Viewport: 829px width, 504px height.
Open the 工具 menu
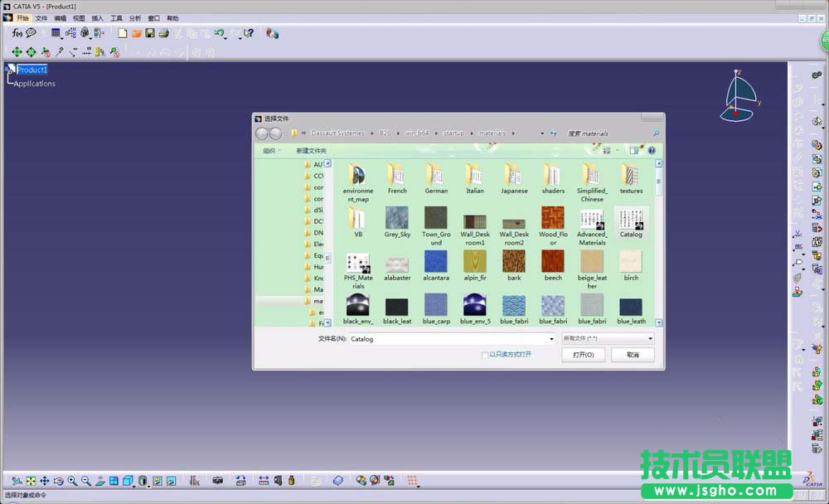pos(116,17)
